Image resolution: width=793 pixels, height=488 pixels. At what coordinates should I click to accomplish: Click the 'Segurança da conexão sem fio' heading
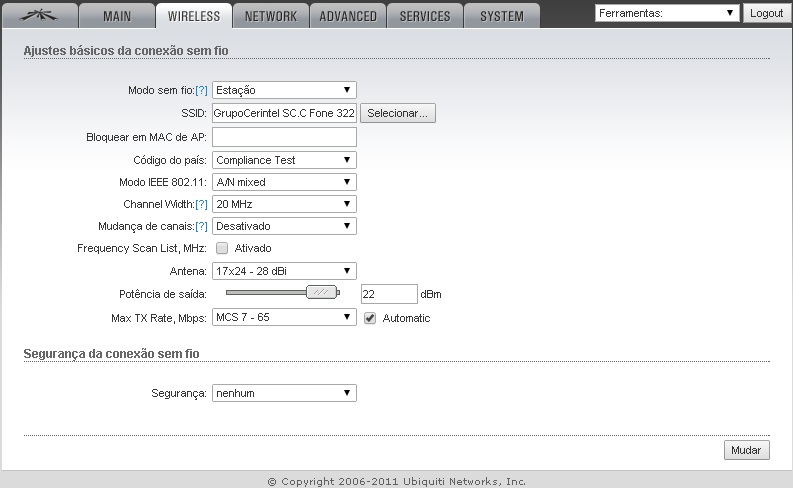pos(111,353)
